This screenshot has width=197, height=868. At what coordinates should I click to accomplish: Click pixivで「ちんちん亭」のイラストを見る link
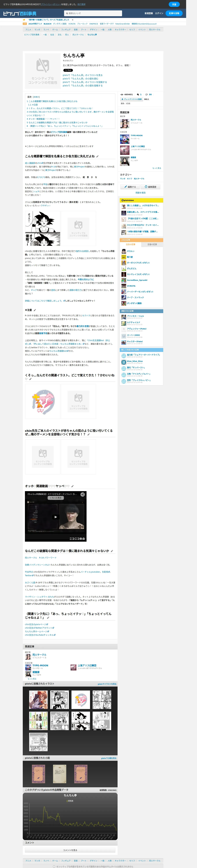tap(82, 75)
